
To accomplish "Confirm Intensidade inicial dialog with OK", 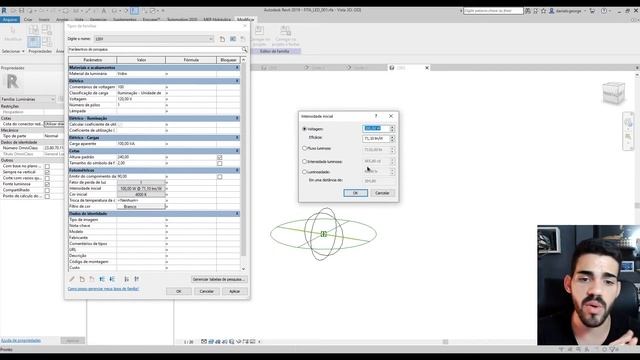I will tap(356, 193).
